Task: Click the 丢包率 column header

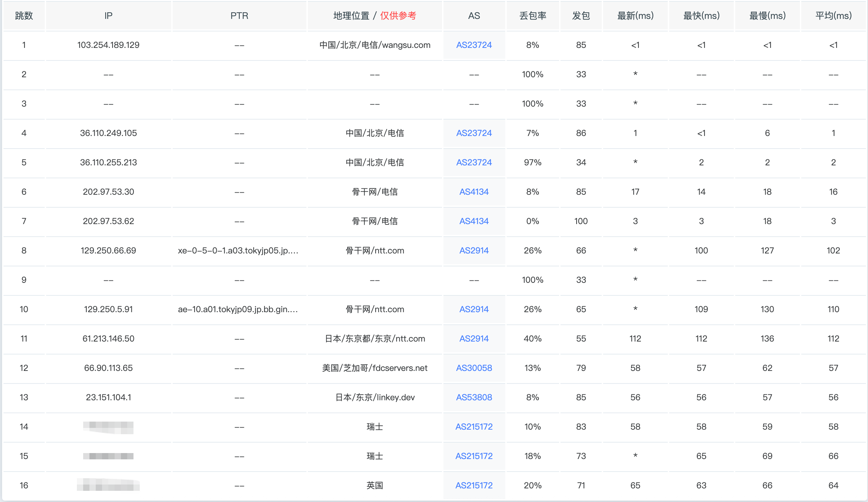Action: [x=533, y=16]
